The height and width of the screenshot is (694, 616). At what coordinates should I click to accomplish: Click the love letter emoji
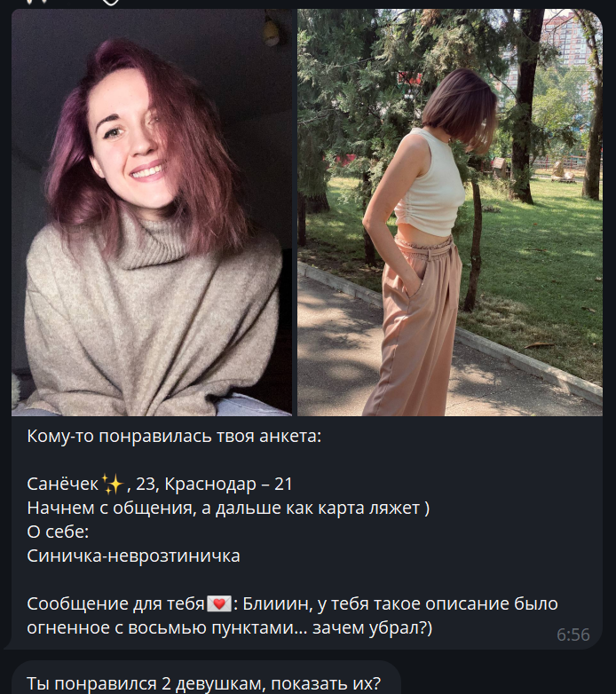point(219,603)
